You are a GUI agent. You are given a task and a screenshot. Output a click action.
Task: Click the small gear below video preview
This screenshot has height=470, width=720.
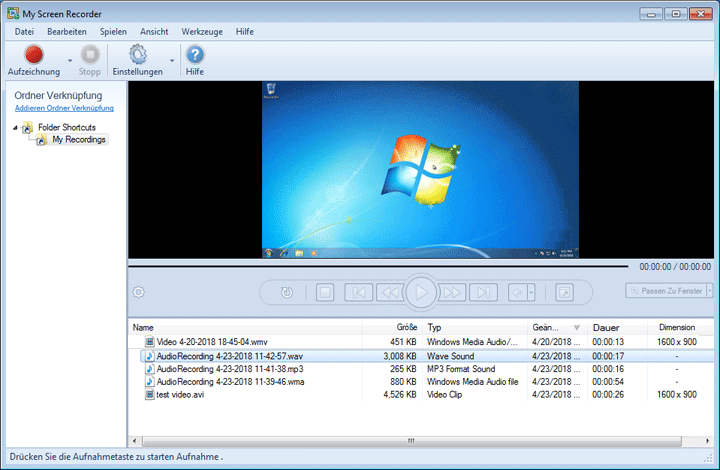(x=139, y=292)
